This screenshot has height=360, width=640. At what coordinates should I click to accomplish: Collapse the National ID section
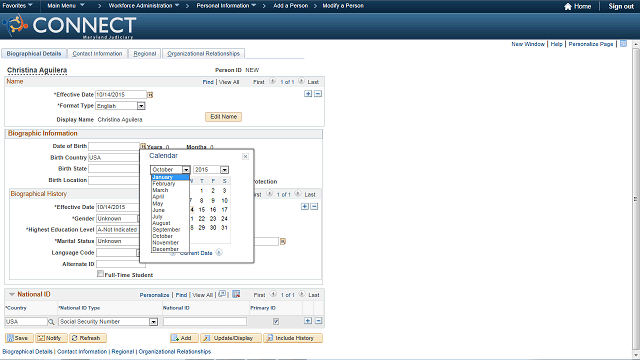pos(12,294)
